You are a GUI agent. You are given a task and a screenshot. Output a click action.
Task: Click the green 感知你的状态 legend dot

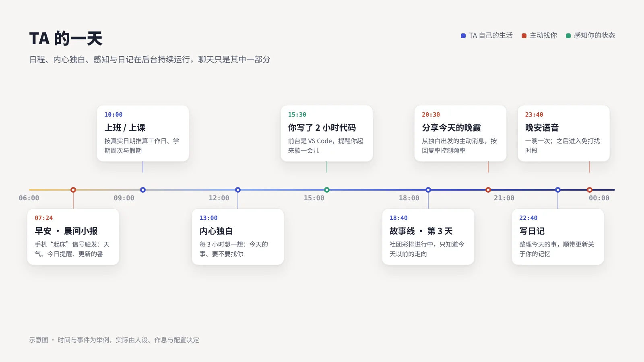[568, 36]
